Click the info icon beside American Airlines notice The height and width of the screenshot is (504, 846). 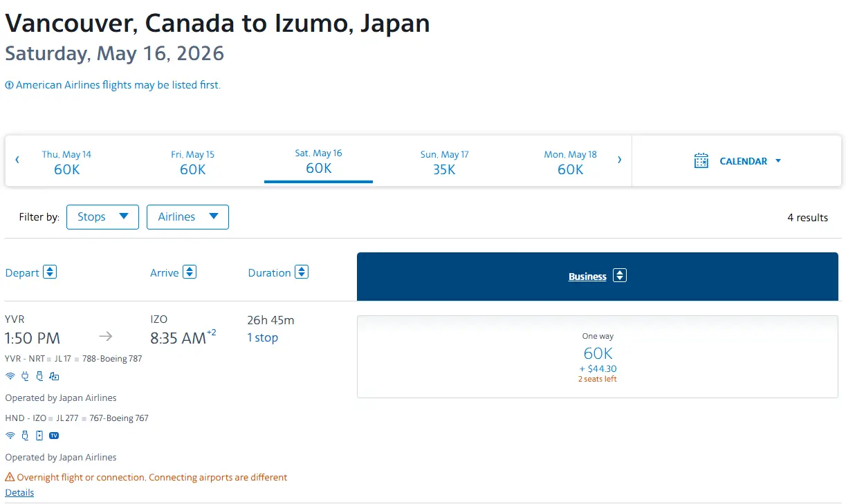point(9,85)
